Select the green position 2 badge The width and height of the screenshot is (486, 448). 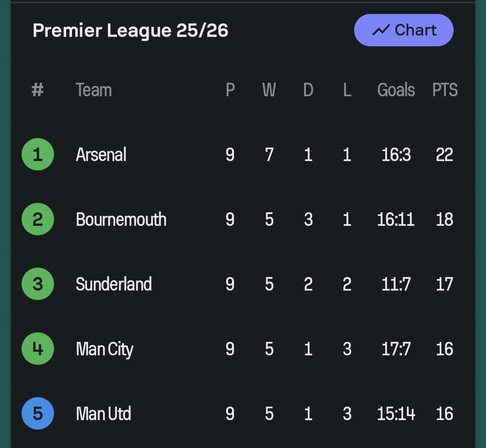[x=38, y=219]
